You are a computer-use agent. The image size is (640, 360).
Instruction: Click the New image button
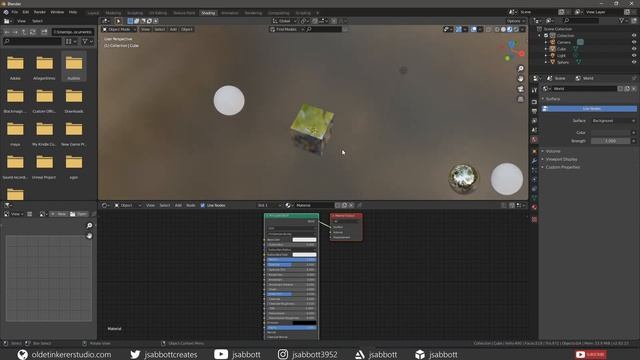tap(59, 214)
